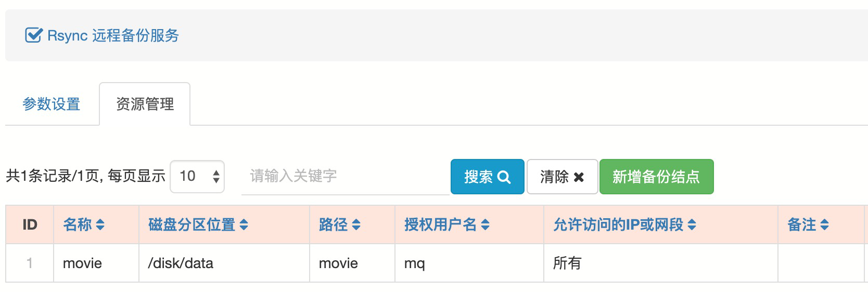This screenshot has height=292, width=868.
Task: Click the ID column header
Action: [30, 224]
